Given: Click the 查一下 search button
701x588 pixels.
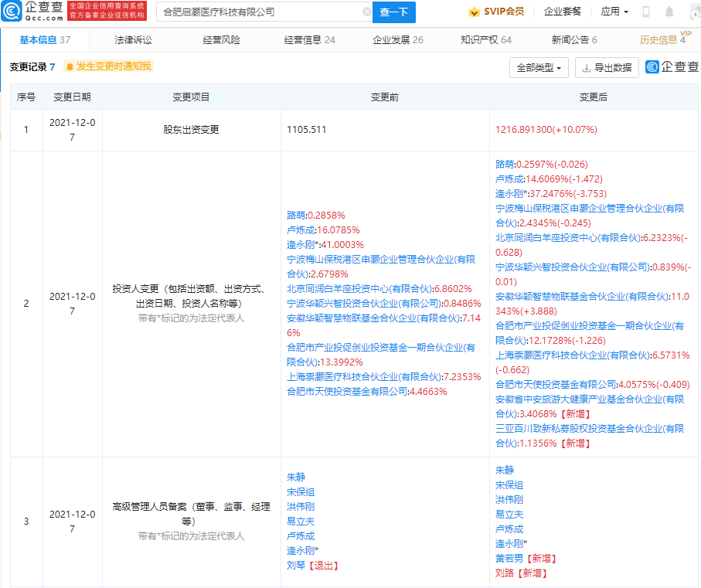Looking at the screenshot, I should pos(394,12).
